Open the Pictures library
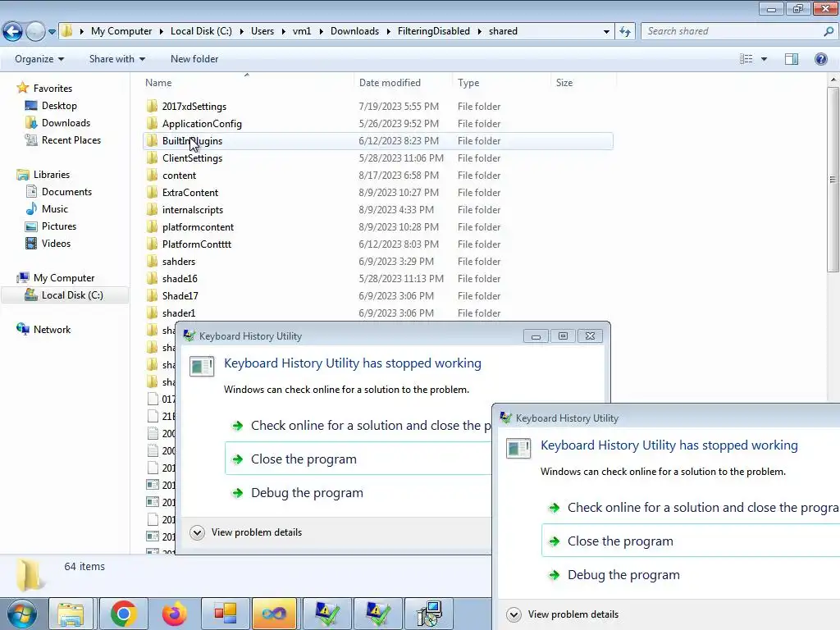 (59, 226)
